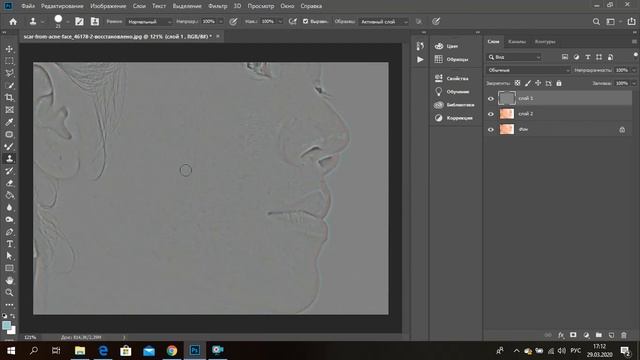The image size is (640, 360).
Task: Open the 'Образцы' panel
Action: (x=457, y=60)
